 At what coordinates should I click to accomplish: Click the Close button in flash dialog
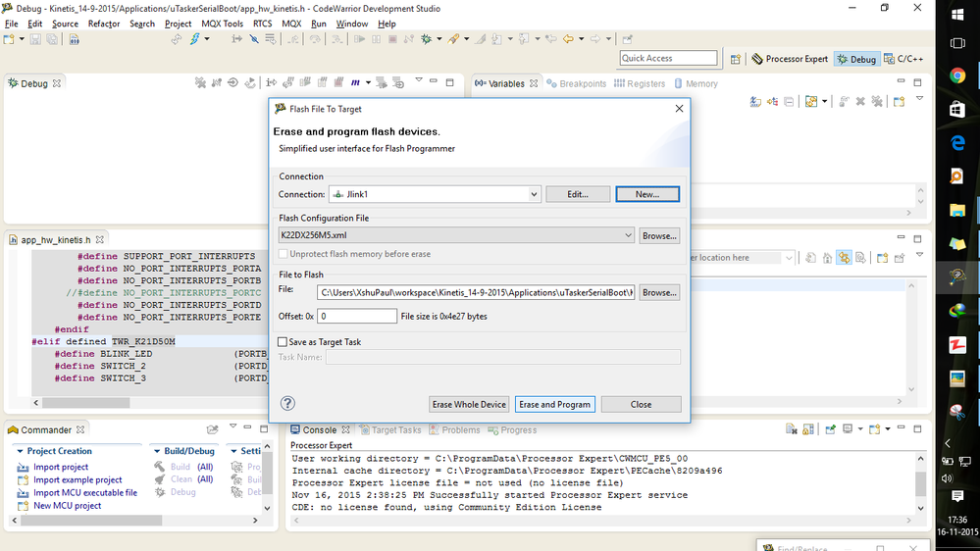641,404
